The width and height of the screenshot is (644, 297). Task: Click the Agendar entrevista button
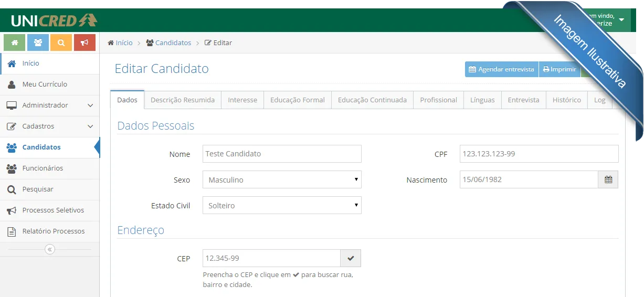pyautogui.click(x=501, y=69)
